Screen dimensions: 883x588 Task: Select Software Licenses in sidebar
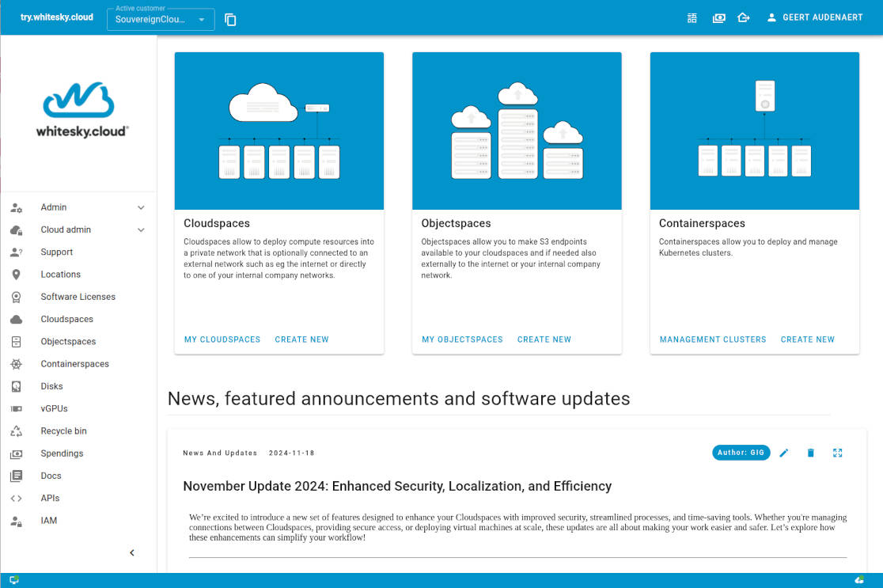coord(78,297)
